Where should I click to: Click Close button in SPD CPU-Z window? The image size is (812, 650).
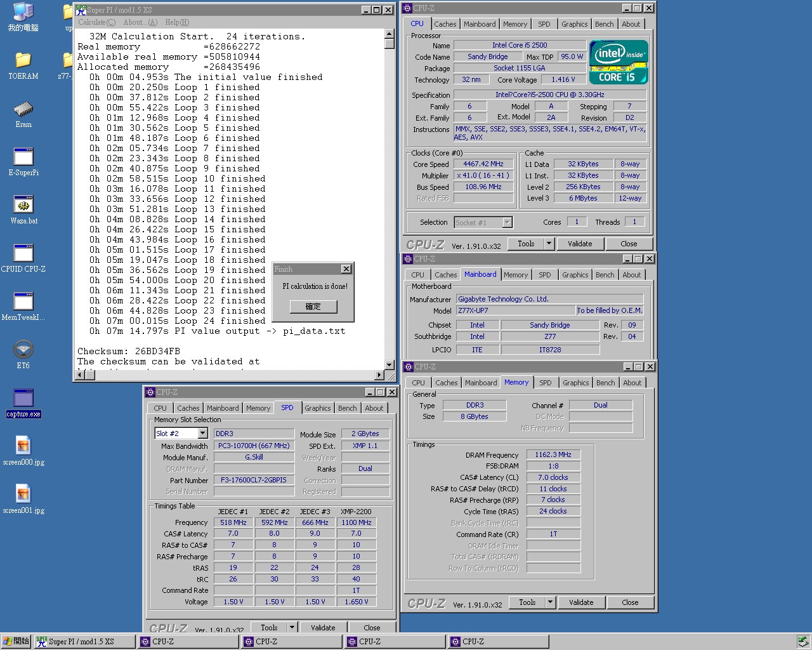372,628
